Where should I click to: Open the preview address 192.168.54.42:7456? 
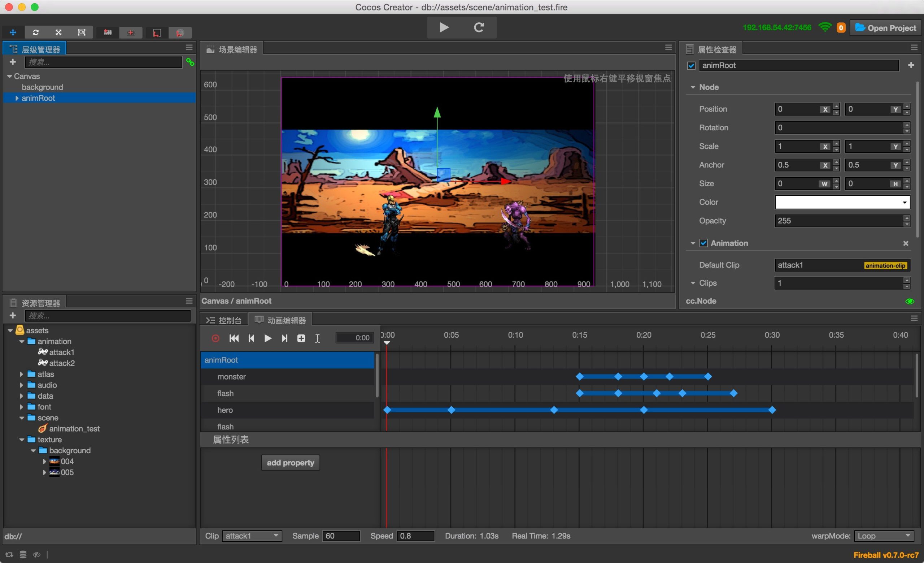(777, 27)
